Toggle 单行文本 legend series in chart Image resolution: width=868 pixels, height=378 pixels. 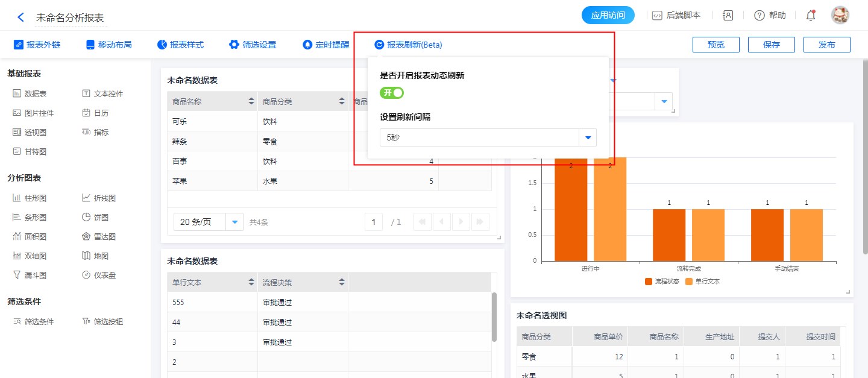pos(702,282)
